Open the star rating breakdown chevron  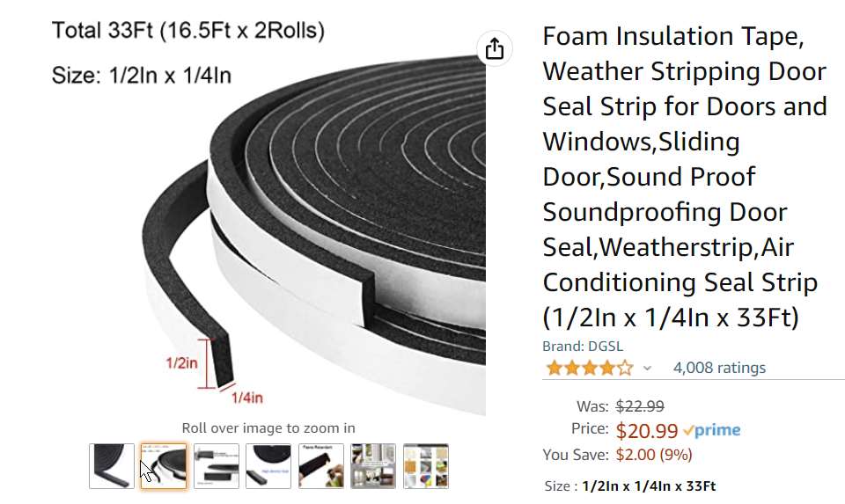click(x=648, y=369)
